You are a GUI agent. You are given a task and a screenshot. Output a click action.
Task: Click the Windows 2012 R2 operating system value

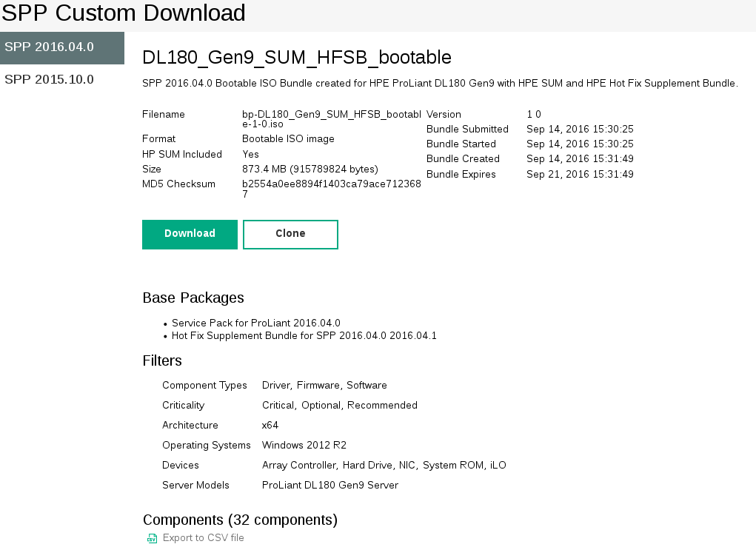click(x=304, y=446)
